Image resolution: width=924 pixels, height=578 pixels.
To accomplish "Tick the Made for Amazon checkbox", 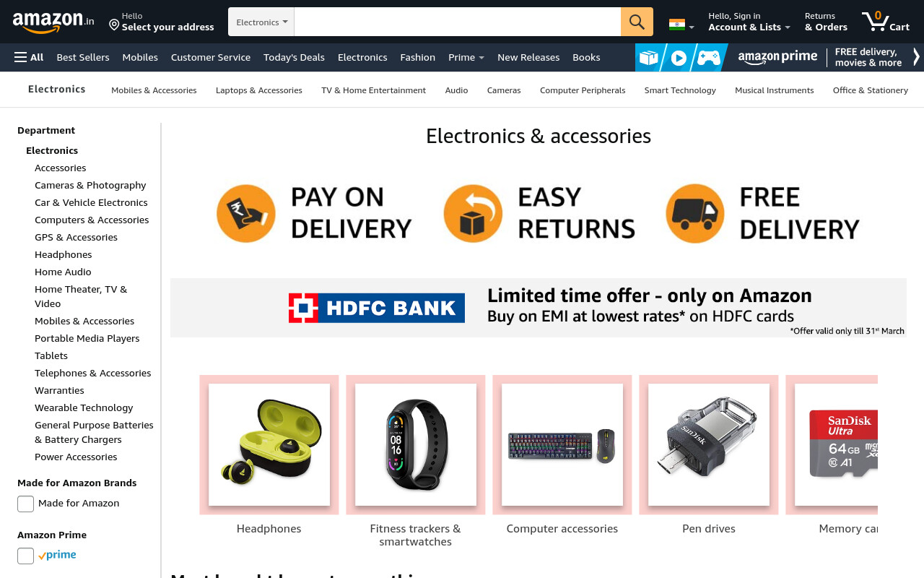I will tap(25, 504).
